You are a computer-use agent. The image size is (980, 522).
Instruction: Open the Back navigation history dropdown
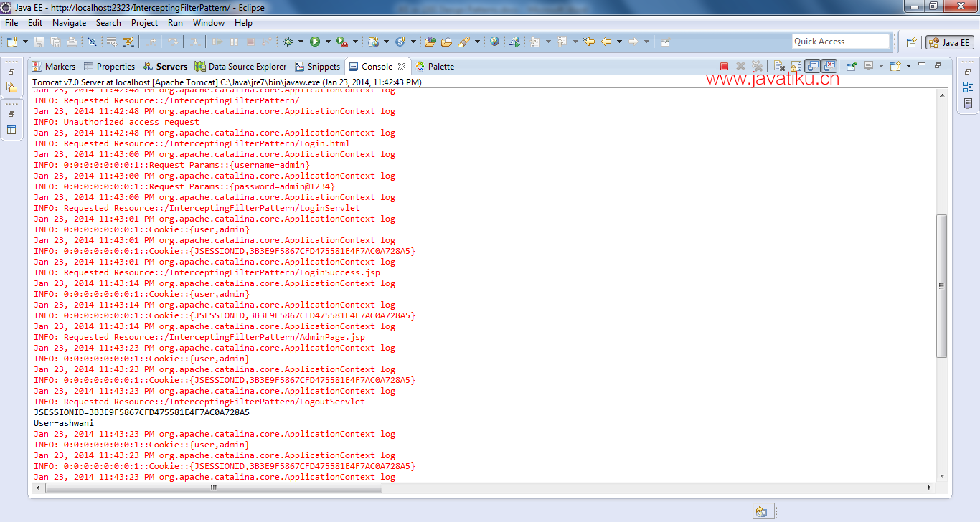619,42
